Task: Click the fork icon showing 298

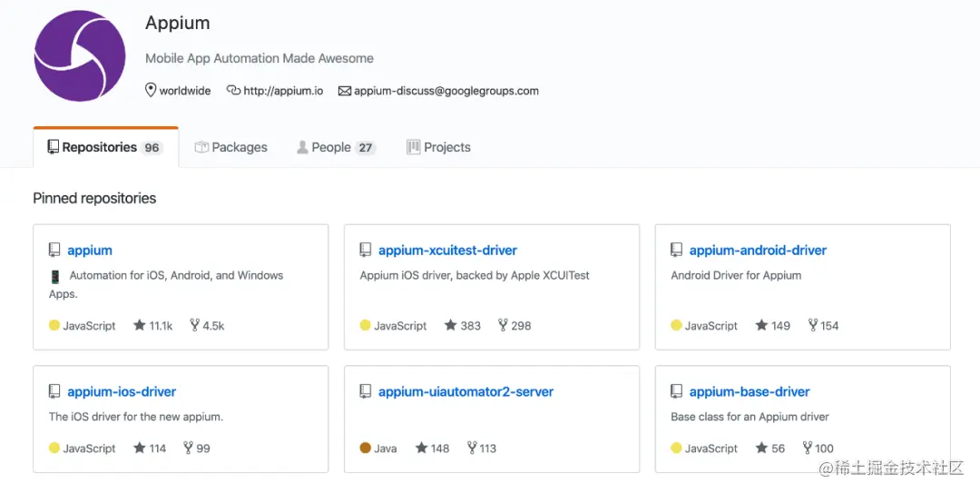Action: tap(503, 325)
